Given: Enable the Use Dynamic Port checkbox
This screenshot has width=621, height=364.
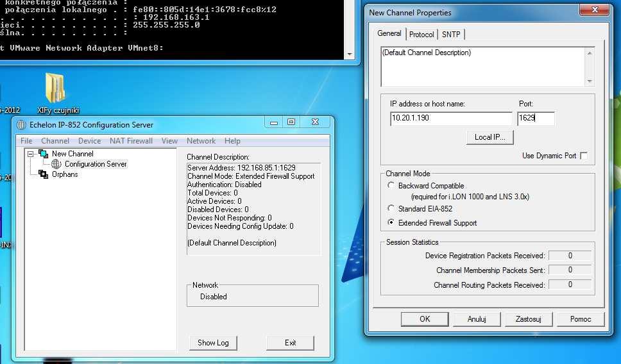Looking at the screenshot, I should coord(584,156).
